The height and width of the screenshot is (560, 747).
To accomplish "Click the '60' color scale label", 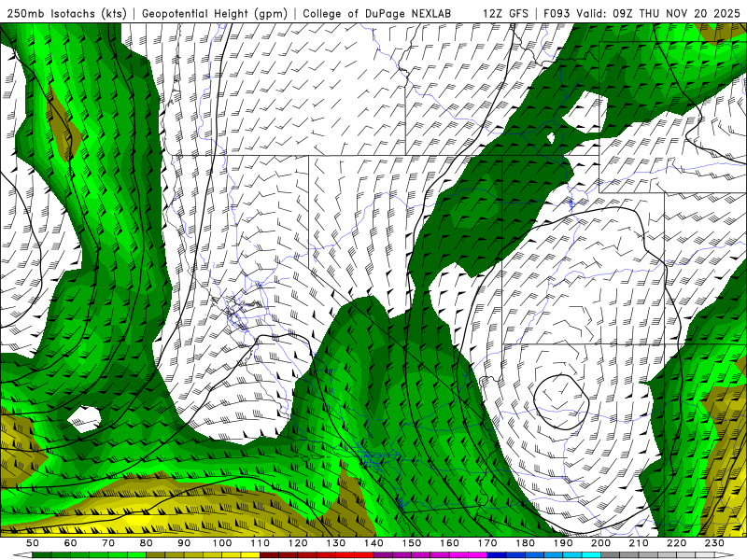I will [x=70, y=543].
